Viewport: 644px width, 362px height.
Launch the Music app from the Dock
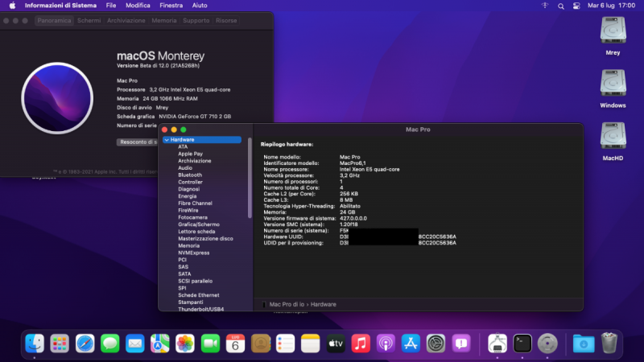[361, 343]
